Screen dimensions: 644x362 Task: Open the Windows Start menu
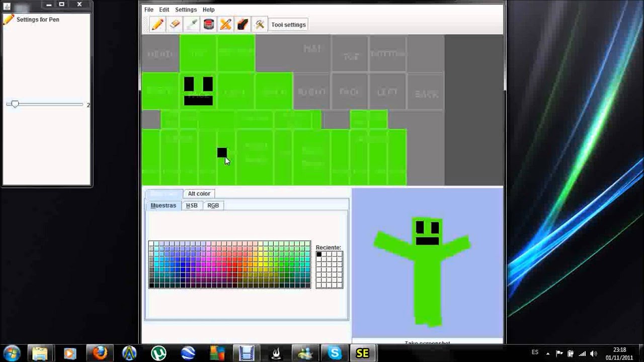coord(12,353)
